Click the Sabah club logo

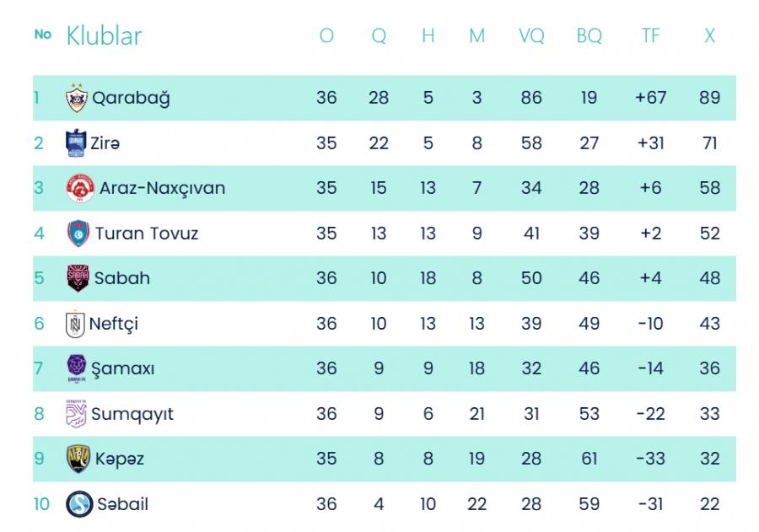coord(78,278)
